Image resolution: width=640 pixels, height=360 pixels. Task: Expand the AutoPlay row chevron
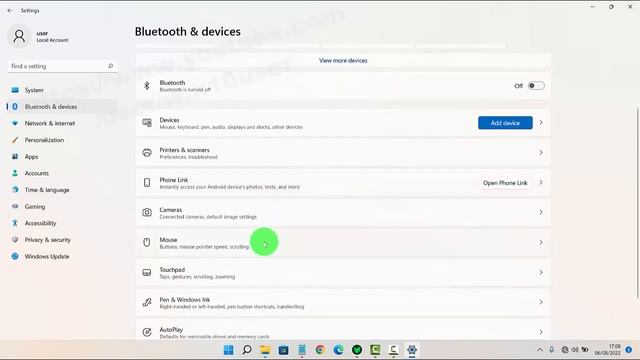541,332
